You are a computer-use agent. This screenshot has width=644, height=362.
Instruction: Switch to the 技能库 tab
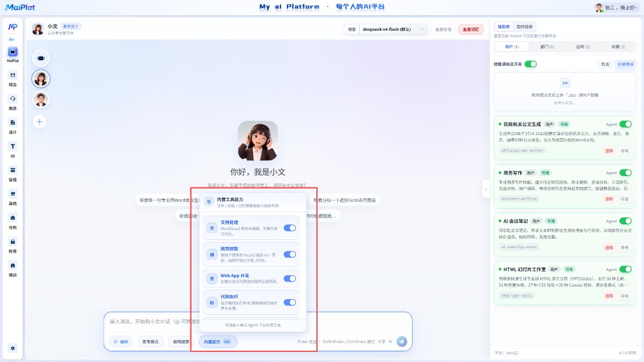[x=504, y=26]
